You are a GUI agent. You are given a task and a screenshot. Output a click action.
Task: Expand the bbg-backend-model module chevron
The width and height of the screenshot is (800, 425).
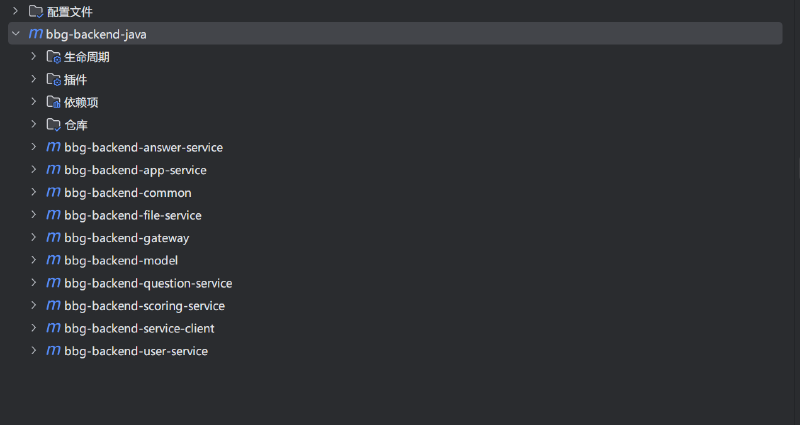(x=34, y=260)
